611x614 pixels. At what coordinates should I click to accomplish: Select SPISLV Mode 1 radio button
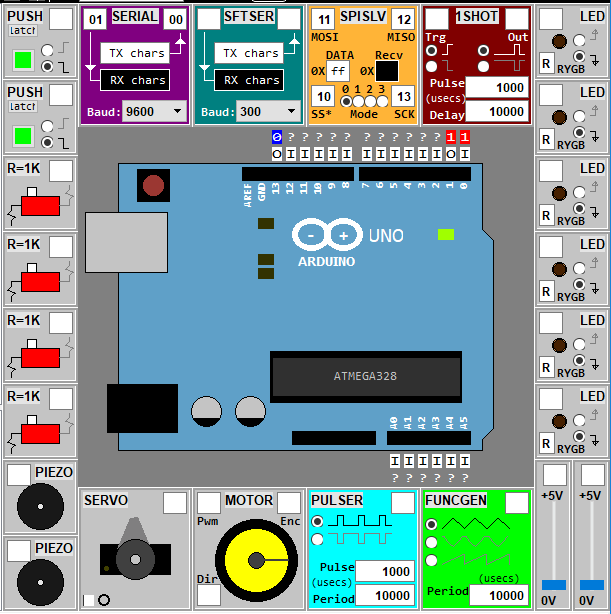pyautogui.click(x=358, y=101)
